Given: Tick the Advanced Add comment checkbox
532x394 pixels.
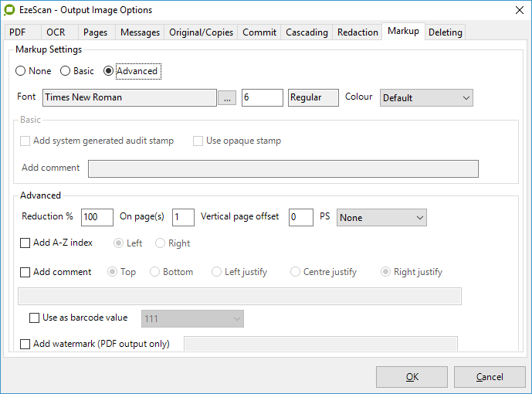Looking at the screenshot, I should 25,272.
